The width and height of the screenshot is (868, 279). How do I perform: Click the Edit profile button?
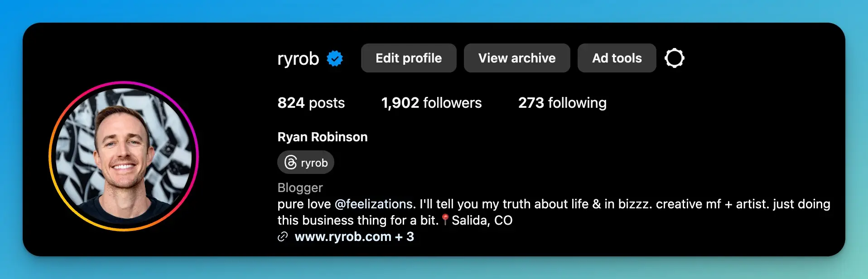(x=409, y=58)
